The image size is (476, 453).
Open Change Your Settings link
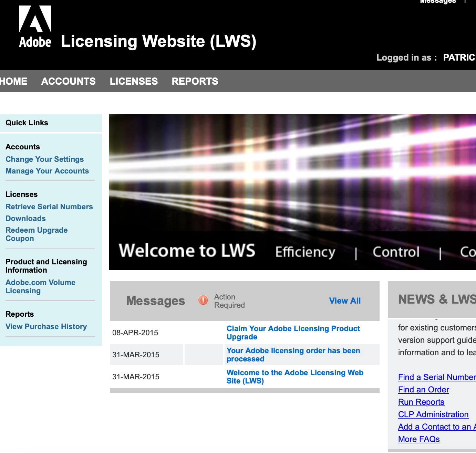click(x=45, y=159)
